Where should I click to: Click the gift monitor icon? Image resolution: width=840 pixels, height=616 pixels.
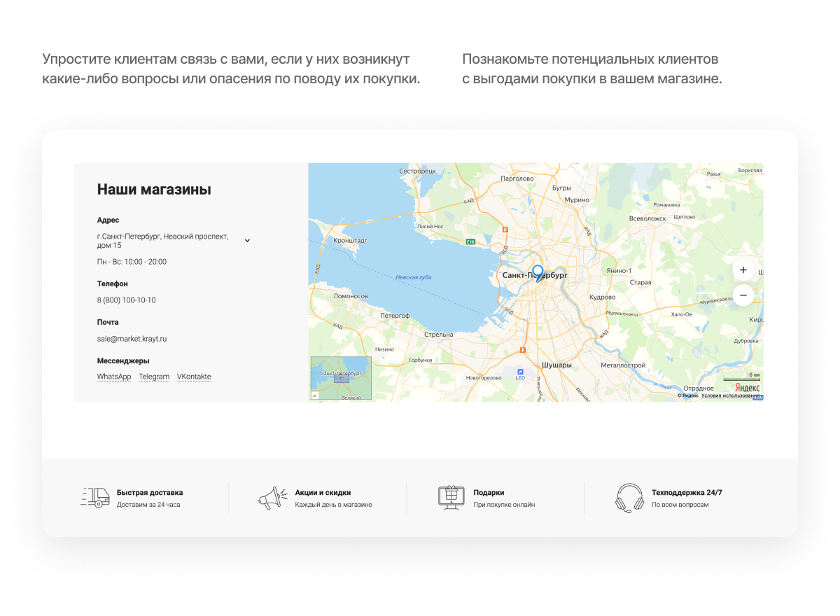coord(451,498)
